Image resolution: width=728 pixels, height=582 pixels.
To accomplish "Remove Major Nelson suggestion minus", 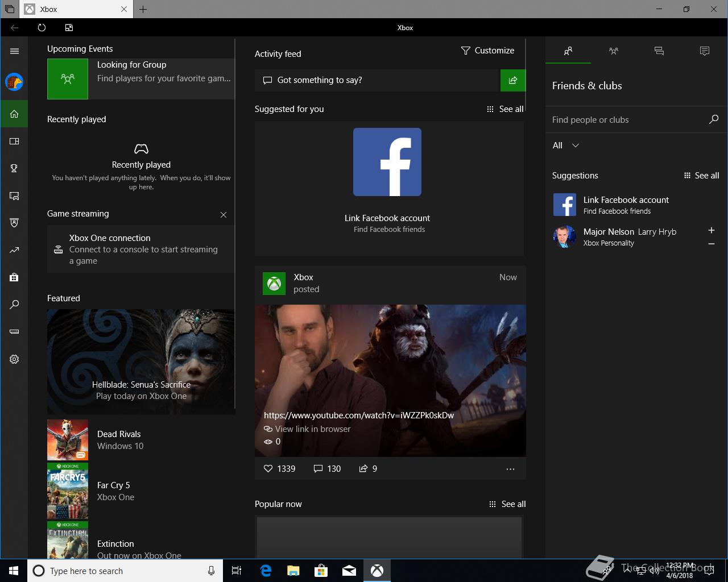I will (712, 244).
